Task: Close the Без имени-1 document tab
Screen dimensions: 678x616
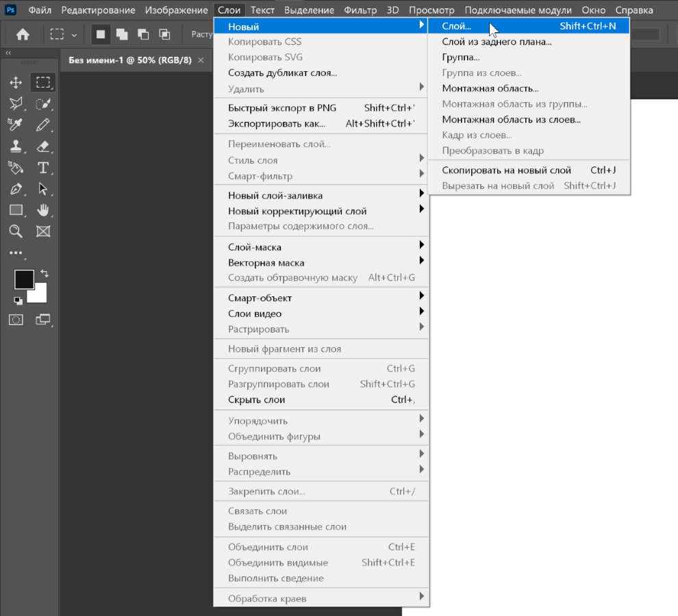Action: point(201,60)
